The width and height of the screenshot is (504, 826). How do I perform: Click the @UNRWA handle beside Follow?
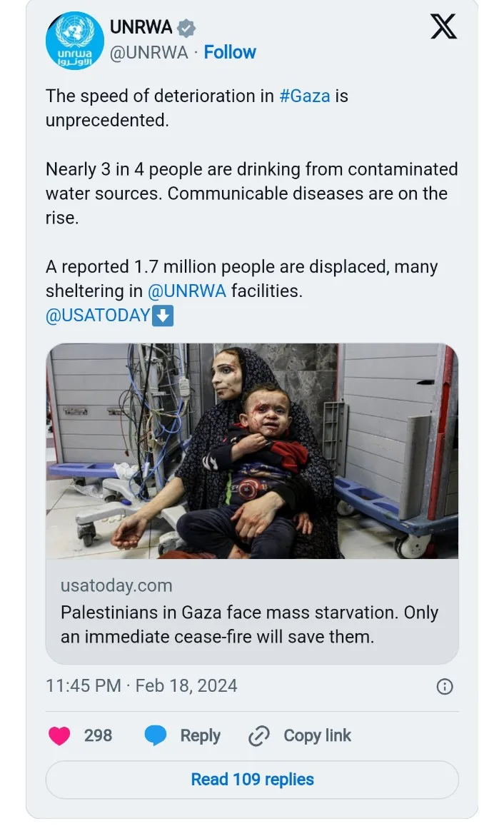(149, 52)
